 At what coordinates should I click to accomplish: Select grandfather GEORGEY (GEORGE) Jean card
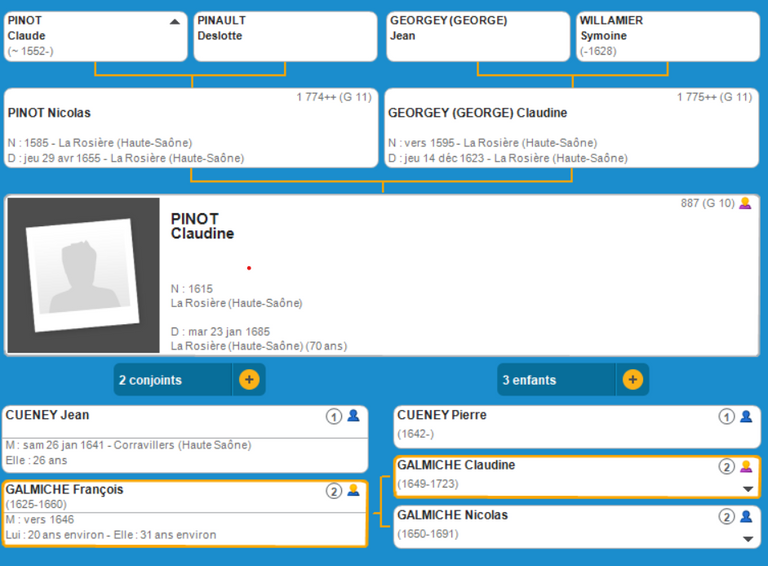[476, 36]
